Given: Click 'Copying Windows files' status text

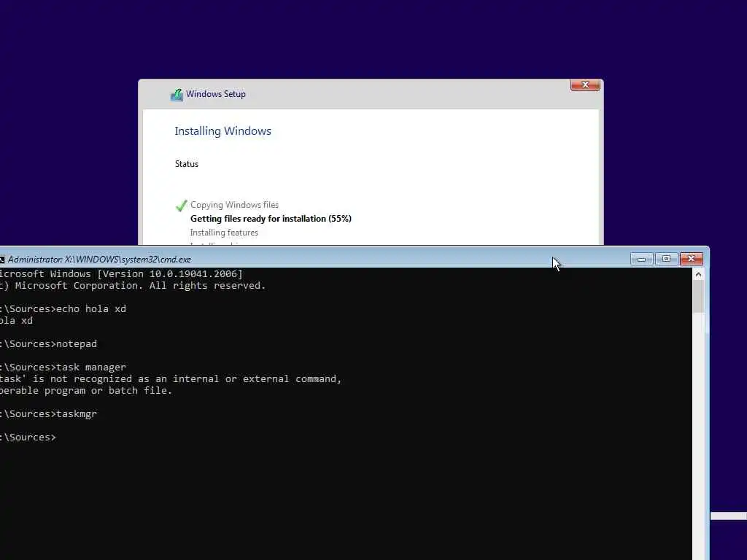Looking at the screenshot, I should coord(234,205).
